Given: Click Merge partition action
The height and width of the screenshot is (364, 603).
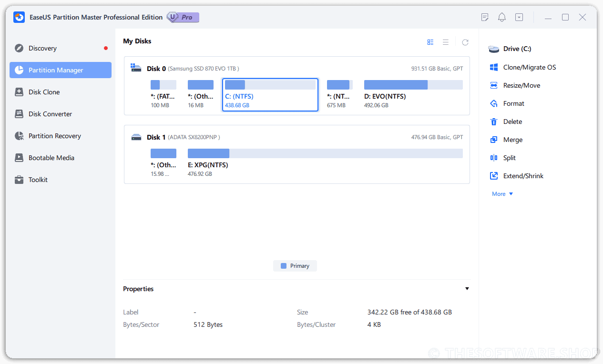Looking at the screenshot, I should tap(507, 140).
